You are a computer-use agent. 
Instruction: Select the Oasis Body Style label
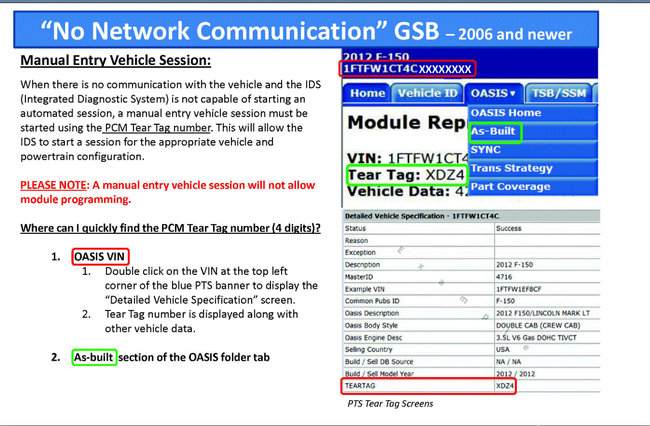pos(371,325)
